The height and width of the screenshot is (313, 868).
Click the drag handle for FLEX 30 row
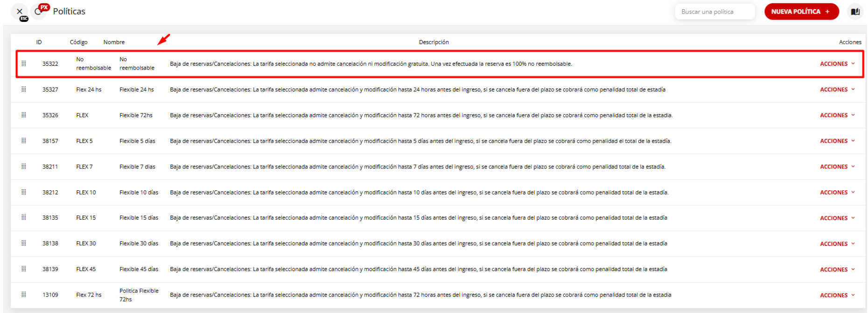coord(24,243)
